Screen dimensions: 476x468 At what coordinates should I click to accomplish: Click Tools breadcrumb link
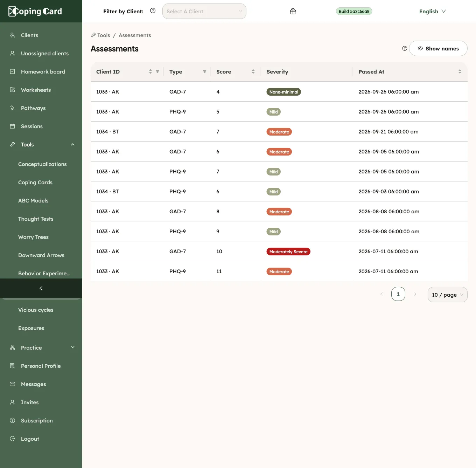[x=104, y=35]
